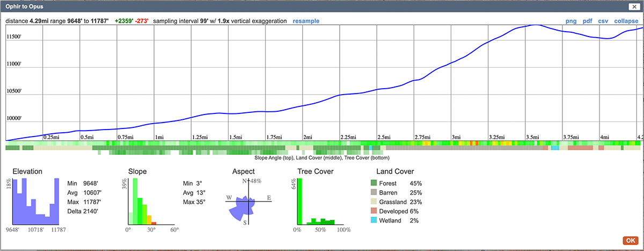Click the profile line peak near 3.5mi
644x251 pixels.
tap(533, 25)
